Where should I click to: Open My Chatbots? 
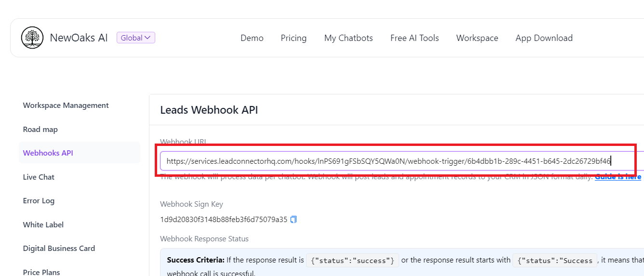(348, 38)
